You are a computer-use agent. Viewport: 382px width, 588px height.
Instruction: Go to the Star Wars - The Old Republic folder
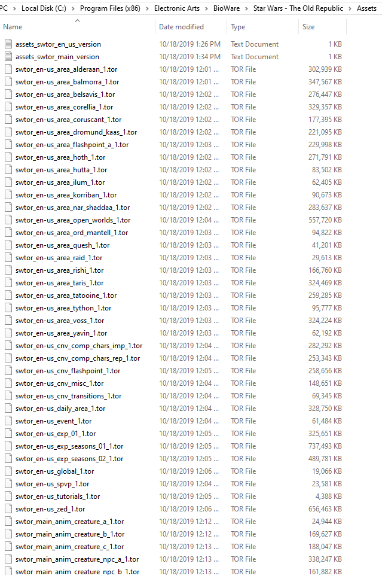coord(298,8)
